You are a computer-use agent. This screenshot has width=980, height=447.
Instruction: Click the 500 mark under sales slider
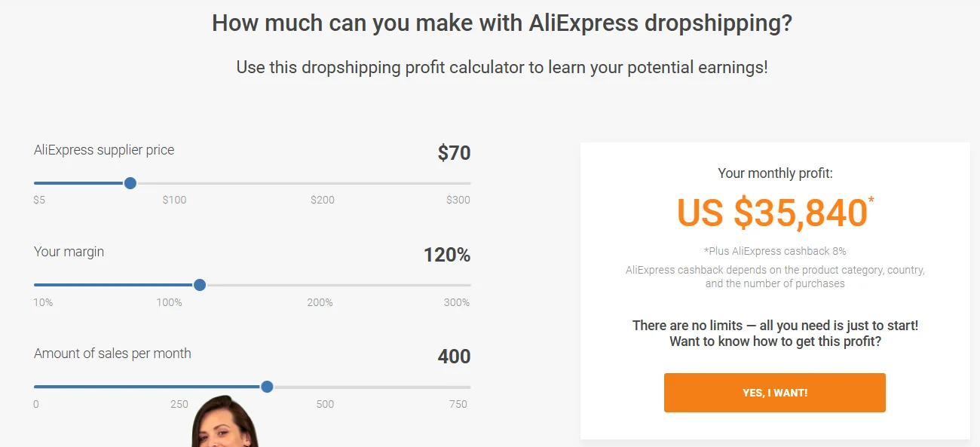tap(325, 404)
